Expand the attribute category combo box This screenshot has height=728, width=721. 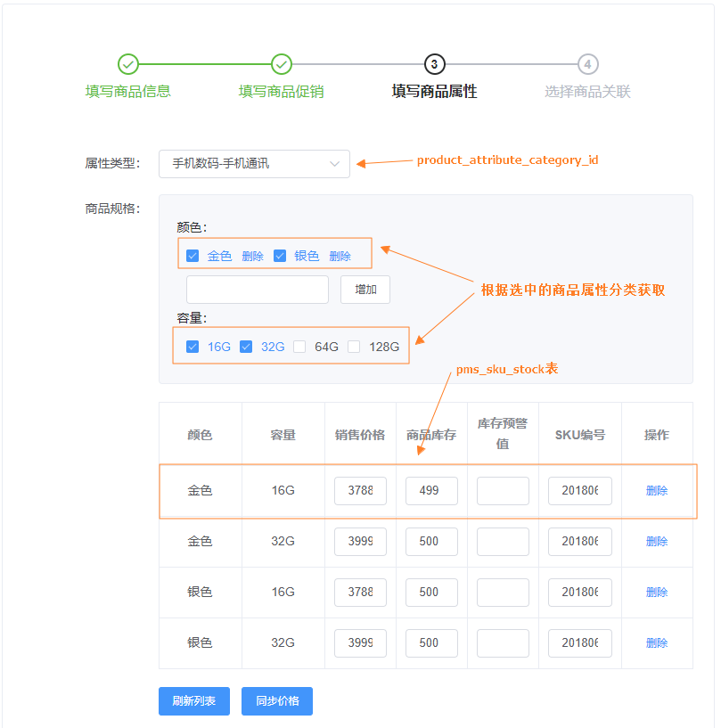[x=254, y=164]
